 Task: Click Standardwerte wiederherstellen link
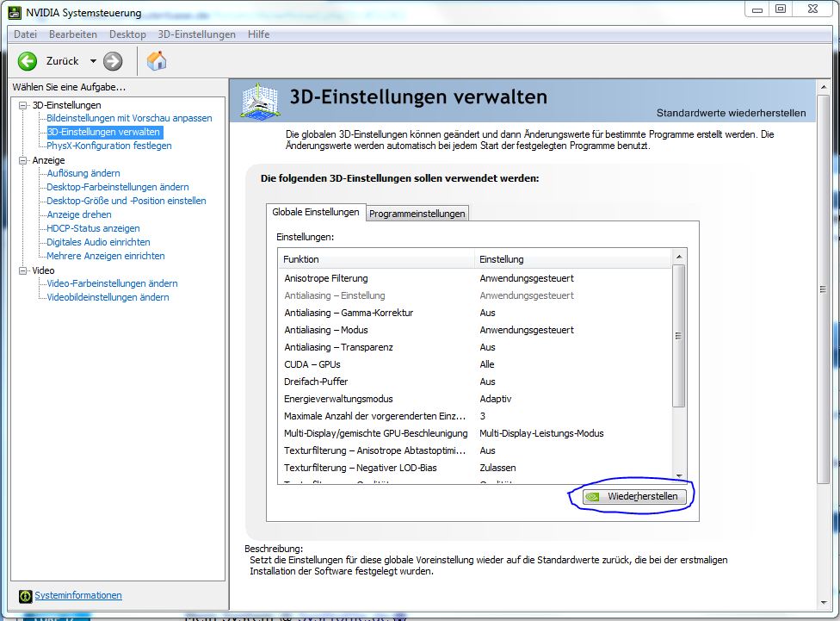tap(731, 113)
